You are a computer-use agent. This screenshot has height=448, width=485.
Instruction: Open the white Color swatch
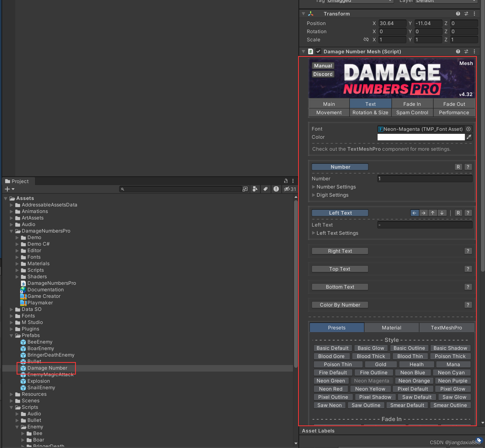(421, 137)
